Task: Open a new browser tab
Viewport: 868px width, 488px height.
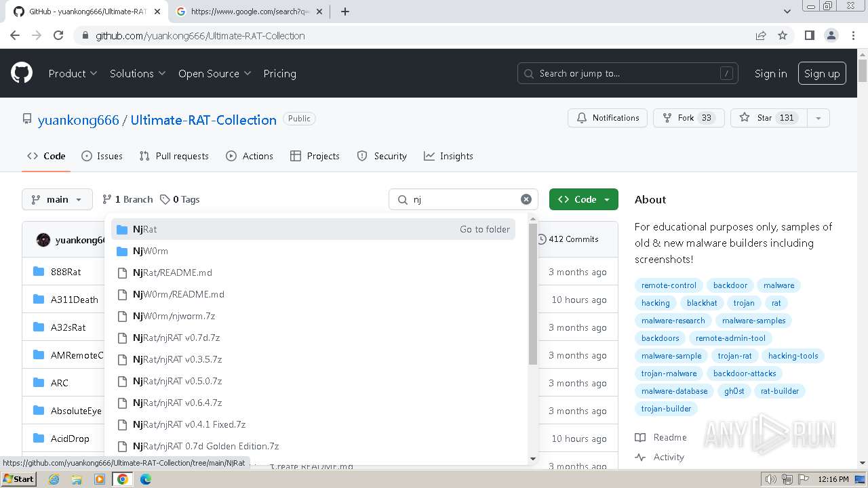Action: point(345,12)
